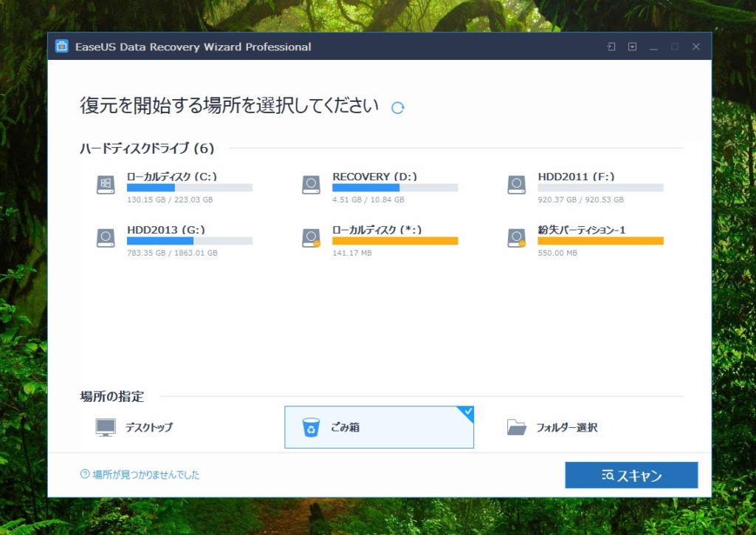Screen dimensions: 756x535
Task: Select the ローカルディスク (C:) drive icon
Action: (106, 185)
